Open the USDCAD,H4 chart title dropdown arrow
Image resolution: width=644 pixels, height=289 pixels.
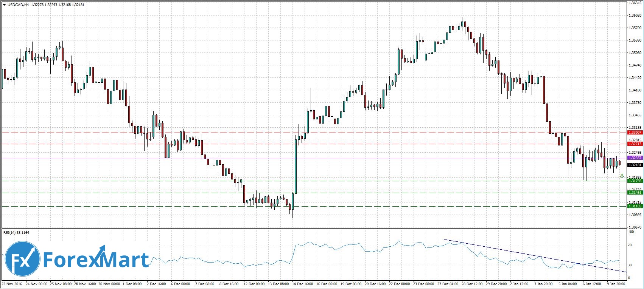(4, 5)
